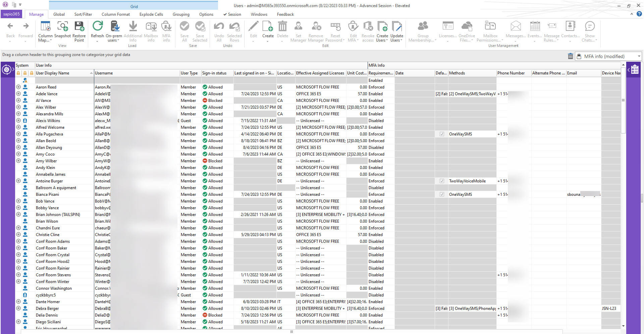This screenshot has height=334, width=644.
Task: Click the Undo All icon
Action: pyautogui.click(x=219, y=26)
